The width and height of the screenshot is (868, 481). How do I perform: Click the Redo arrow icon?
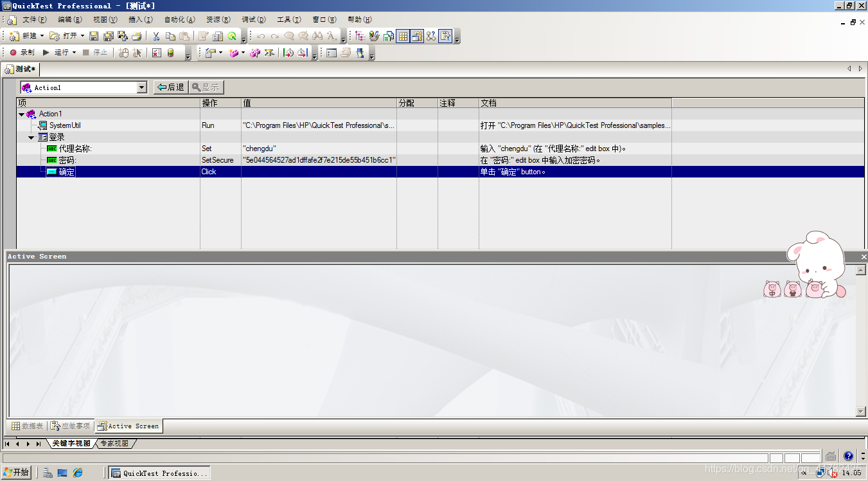coord(274,36)
